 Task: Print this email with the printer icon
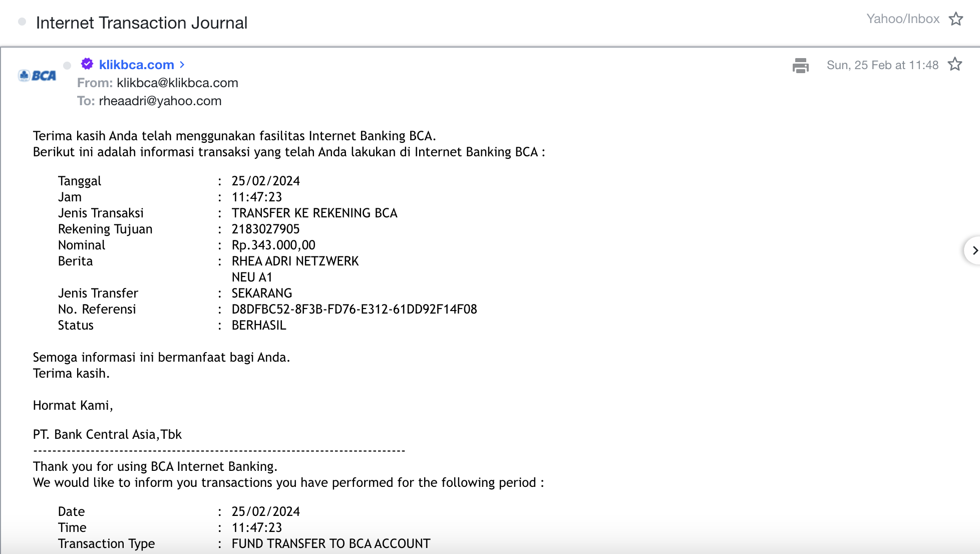[801, 65]
